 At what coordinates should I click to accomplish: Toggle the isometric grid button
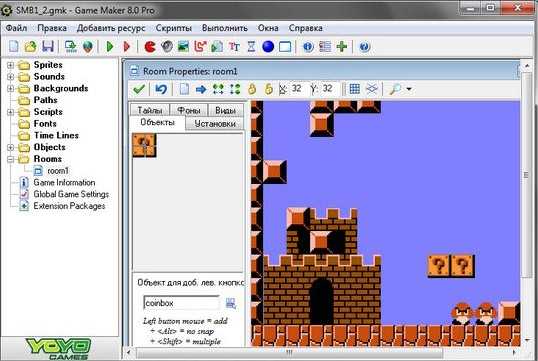[372, 89]
